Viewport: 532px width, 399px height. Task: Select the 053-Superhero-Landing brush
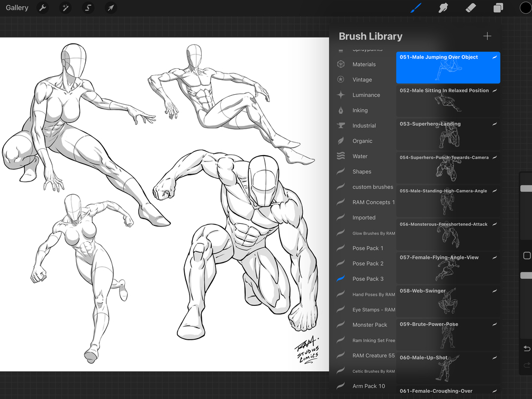448,134
